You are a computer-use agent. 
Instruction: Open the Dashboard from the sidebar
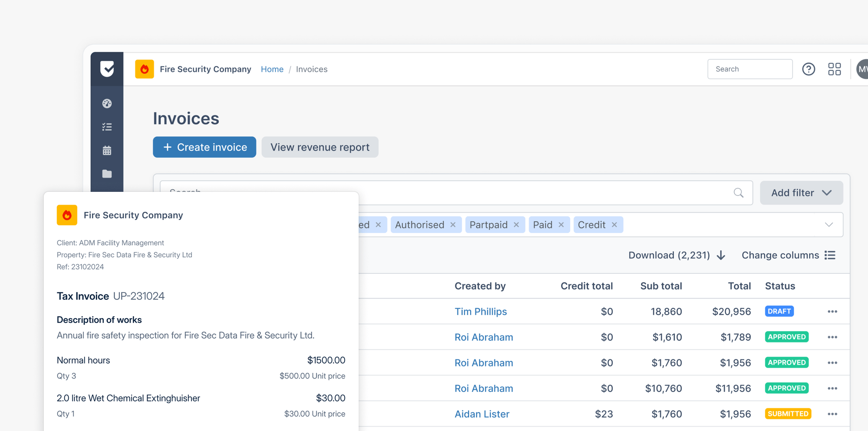pyautogui.click(x=107, y=103)
